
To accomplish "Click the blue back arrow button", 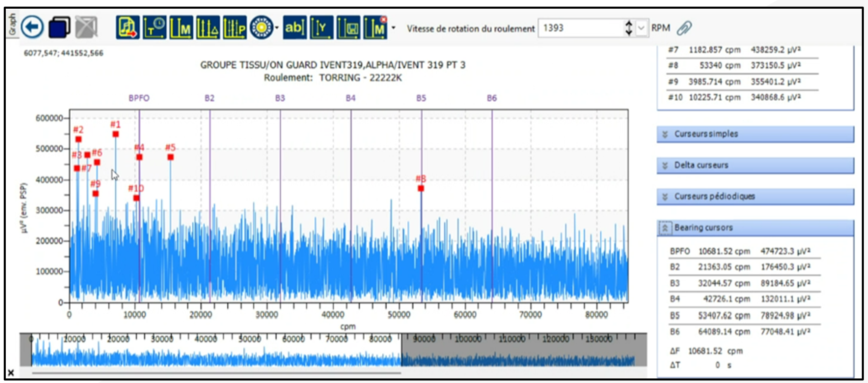I will point(32,27).
